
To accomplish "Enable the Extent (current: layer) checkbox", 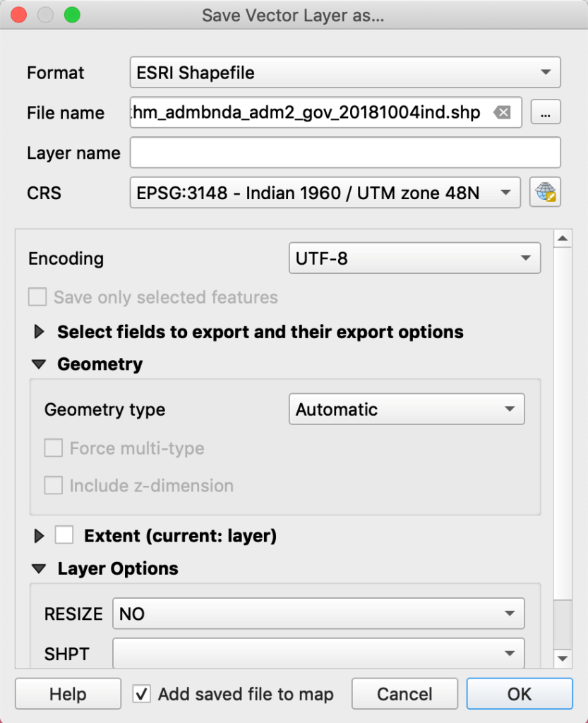I will (64, 535).
